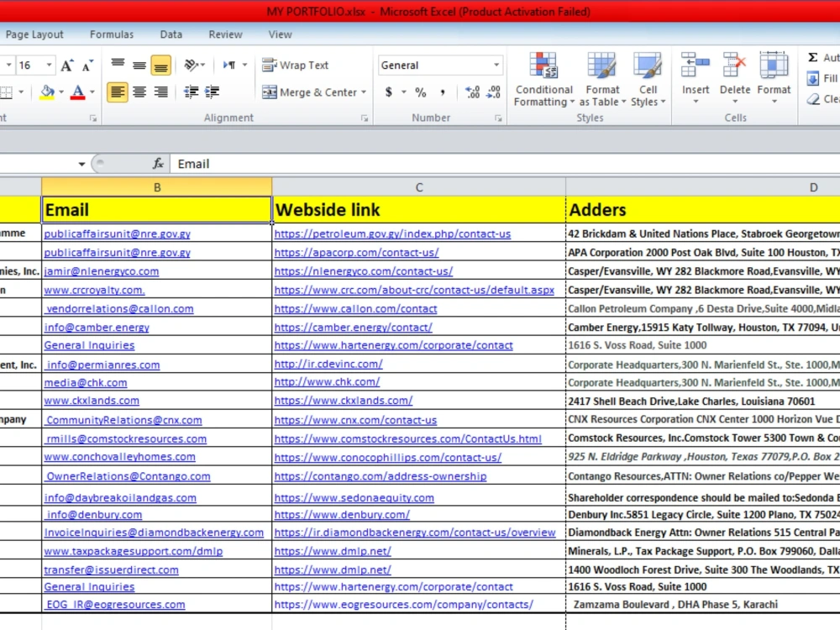Switch to the View tab
Viewport: 840px width, 630px height.
coord(281,34)
